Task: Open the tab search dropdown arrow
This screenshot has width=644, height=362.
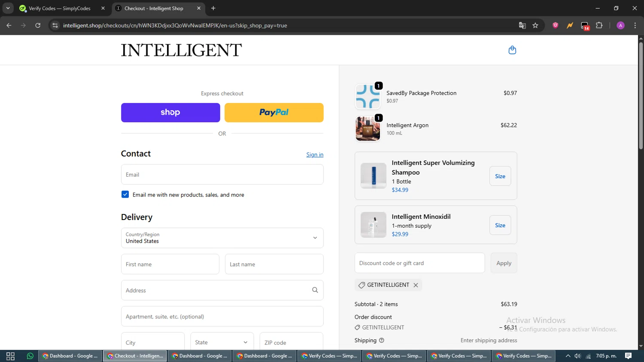Action: pyautogui.click(x=8, y=8)
